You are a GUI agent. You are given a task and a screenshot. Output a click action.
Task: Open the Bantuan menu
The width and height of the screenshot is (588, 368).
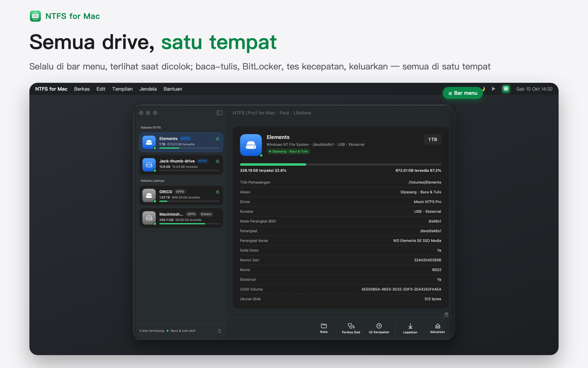tap(173, 89)
